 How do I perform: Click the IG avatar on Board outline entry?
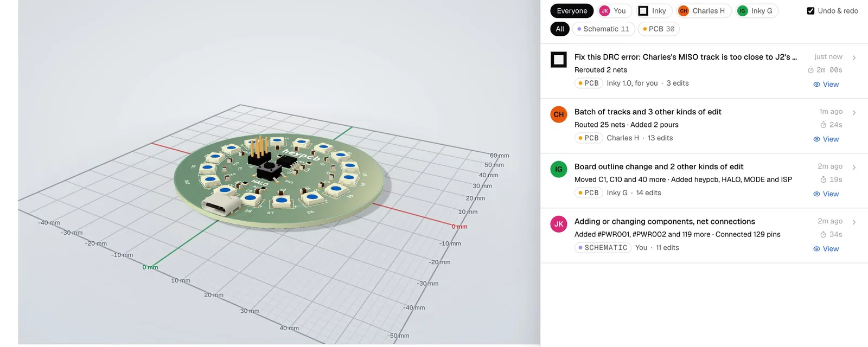click(559, 169)
